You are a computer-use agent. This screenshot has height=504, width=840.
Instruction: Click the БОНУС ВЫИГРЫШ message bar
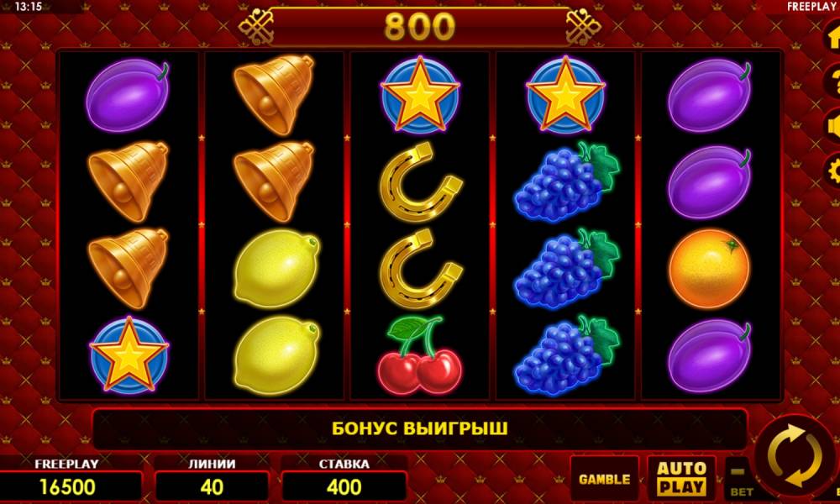point(420,429)
